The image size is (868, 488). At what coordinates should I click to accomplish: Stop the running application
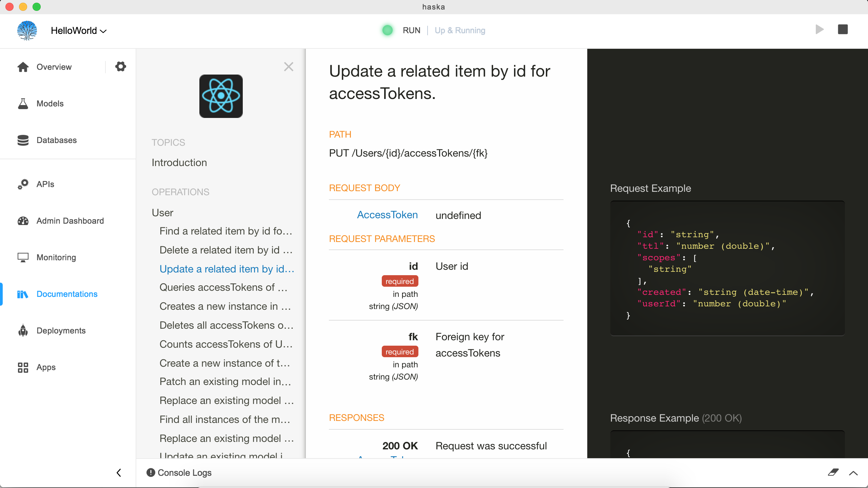pyautogui.click(x=843, y=29)
